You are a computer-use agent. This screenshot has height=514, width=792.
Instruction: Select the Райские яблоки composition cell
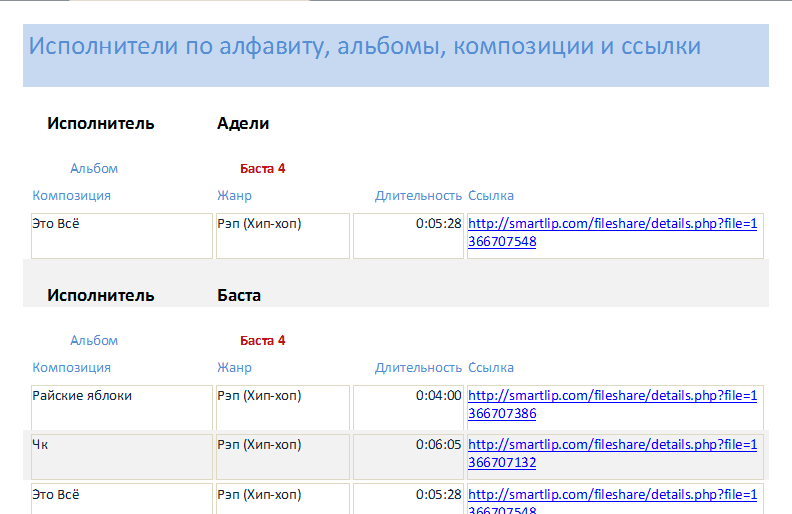point(122,408)
